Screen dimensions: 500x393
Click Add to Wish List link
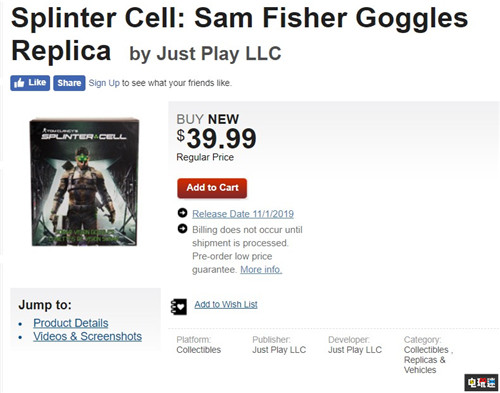(x=226, y=304)
